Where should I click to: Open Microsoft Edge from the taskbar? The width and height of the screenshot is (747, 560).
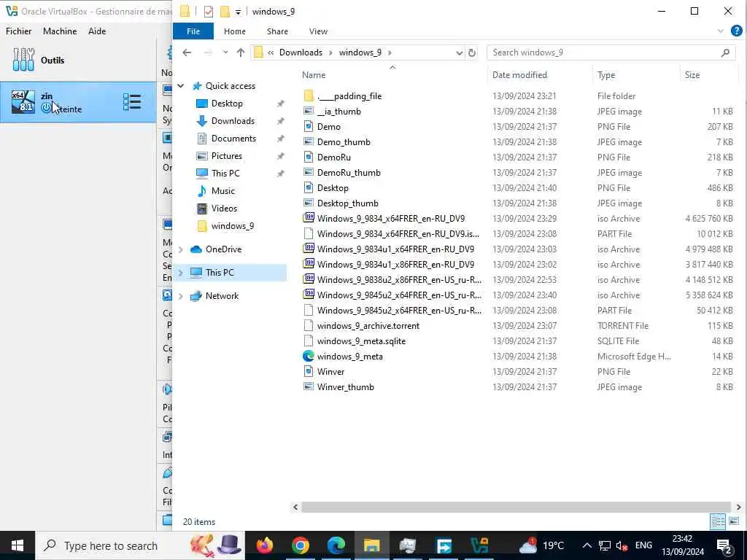(336, 545)
